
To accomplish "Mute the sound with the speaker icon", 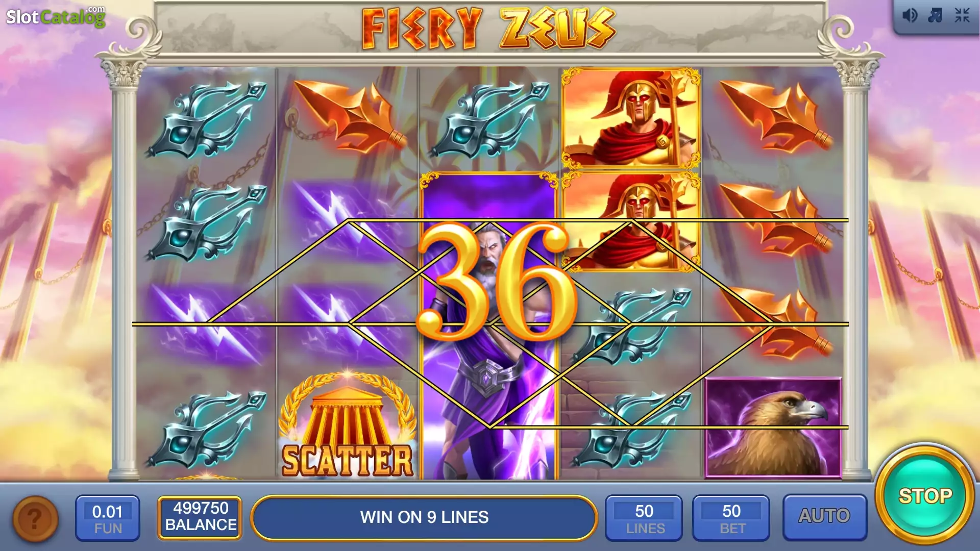I will pos(910,16).
